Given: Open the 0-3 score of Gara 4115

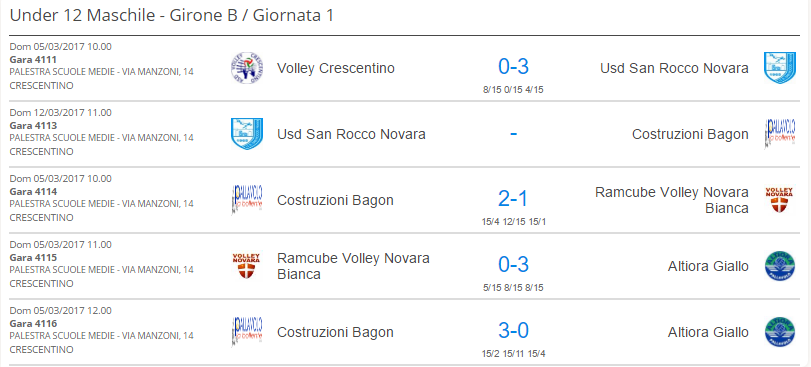Looking at the screenshot, I should point(513,265).
